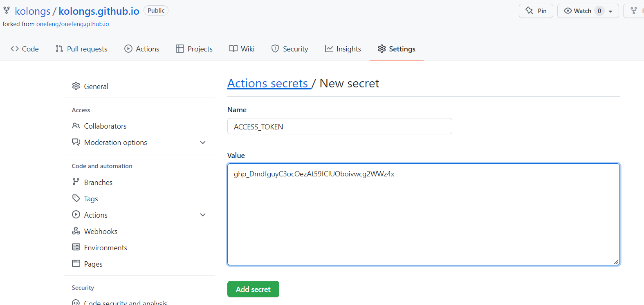Click the Actions play icon in sidebar
644x305 pixels.
pyautogui.click(x=76, y=214)
